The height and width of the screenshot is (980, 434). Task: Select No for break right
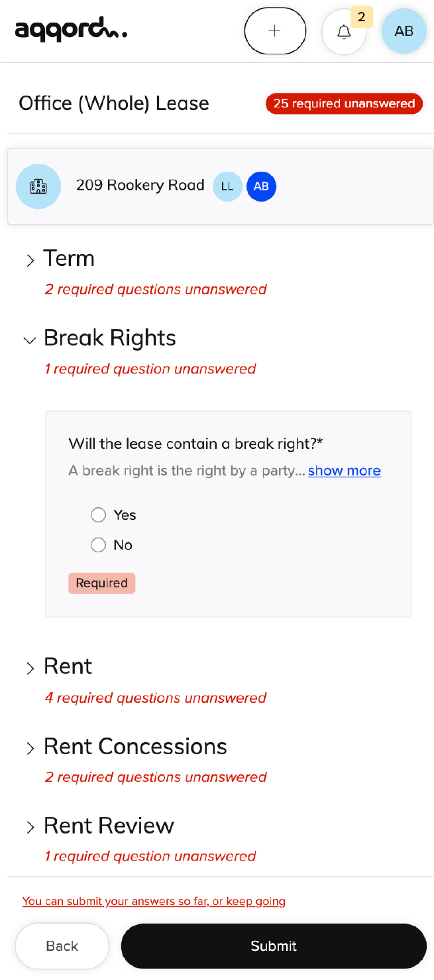tap(99, 544)
